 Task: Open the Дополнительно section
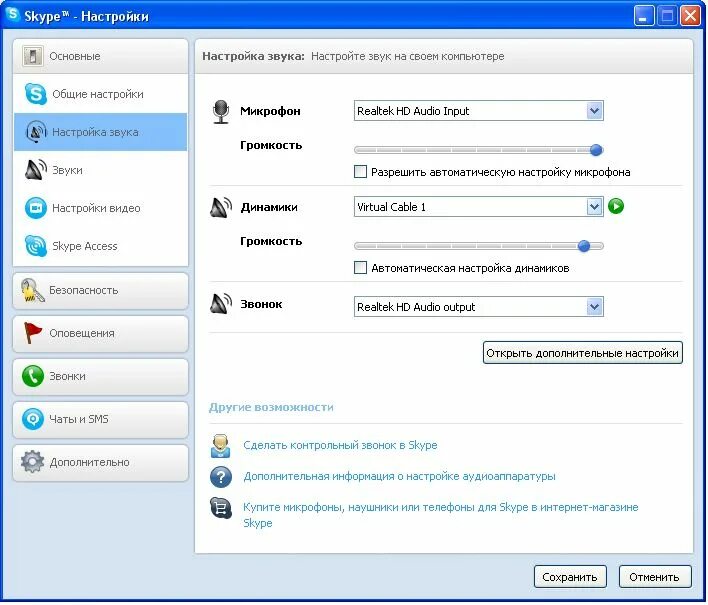click(100, 462)
